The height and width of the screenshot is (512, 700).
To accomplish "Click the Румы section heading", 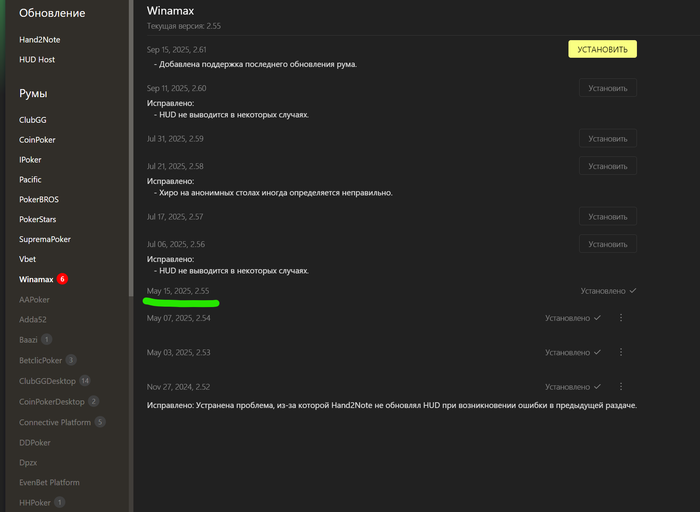I will click(x=33, y=94).
